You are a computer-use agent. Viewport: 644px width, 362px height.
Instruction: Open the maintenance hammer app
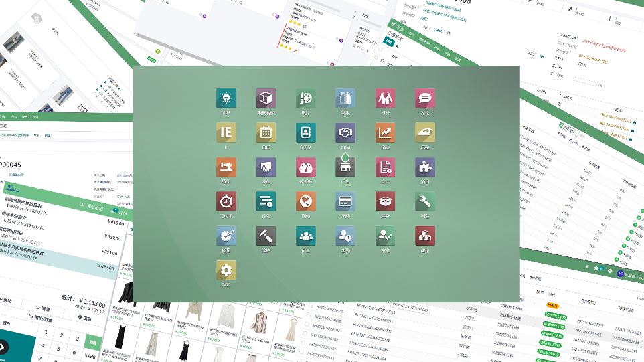(266, 236)
